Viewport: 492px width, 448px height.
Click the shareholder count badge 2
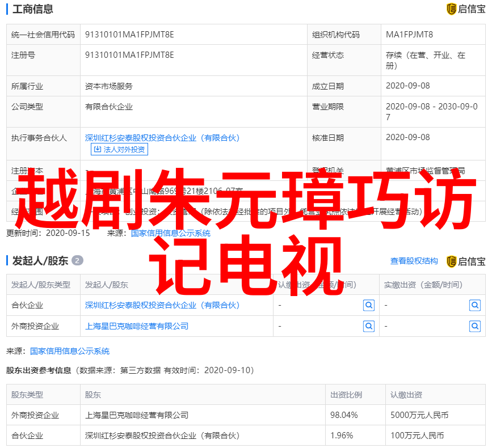click(x=77, y=260)
